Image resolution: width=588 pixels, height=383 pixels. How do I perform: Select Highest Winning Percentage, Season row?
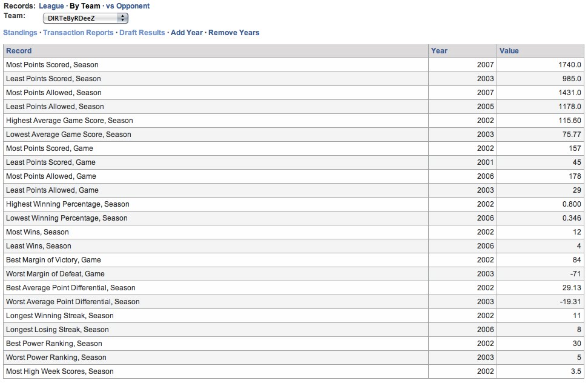[x=68, y=204]
